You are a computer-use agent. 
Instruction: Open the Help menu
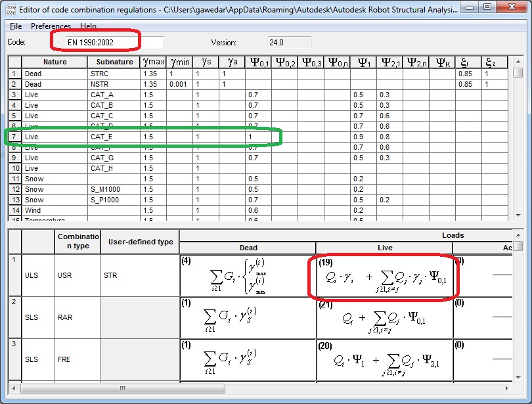click(x=88, y=26)
